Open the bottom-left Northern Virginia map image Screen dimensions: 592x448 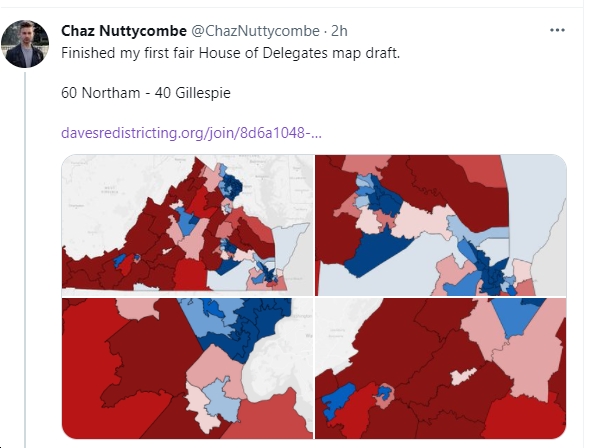coord(187,368)
